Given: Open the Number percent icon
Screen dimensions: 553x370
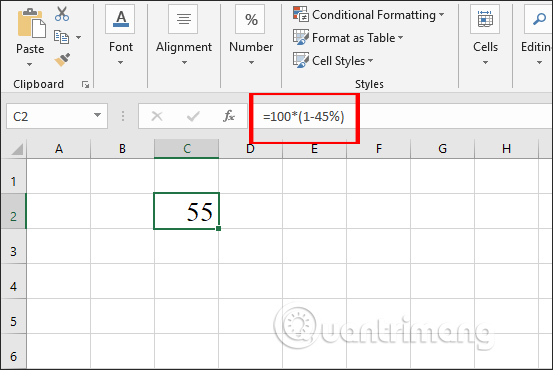Looking at the screenshot, I should 251,19.
